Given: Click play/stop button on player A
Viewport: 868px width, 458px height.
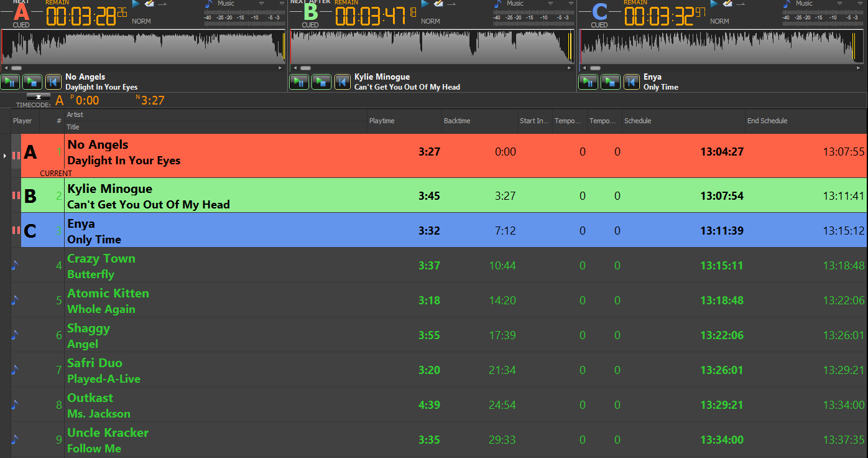Looking at the screenshot, I should pos(32,82).
